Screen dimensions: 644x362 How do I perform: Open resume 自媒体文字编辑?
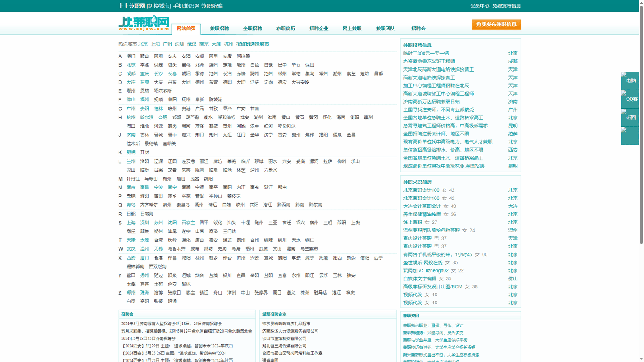tap(419, 279)
